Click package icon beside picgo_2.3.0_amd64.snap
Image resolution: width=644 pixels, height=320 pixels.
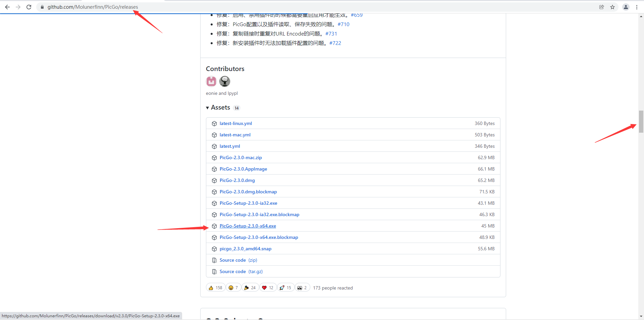(214, 249)
